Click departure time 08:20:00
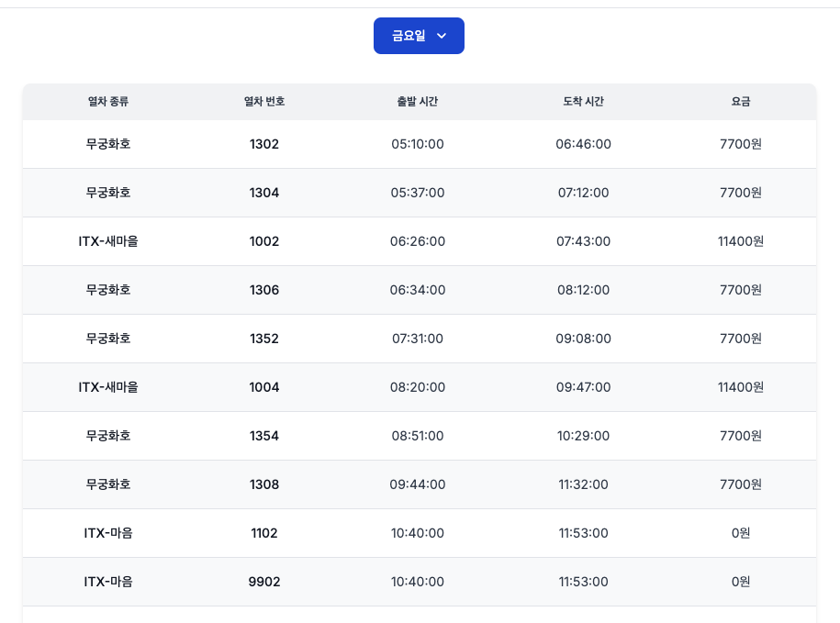The image size is (840, 623). (x=418, y=387)
